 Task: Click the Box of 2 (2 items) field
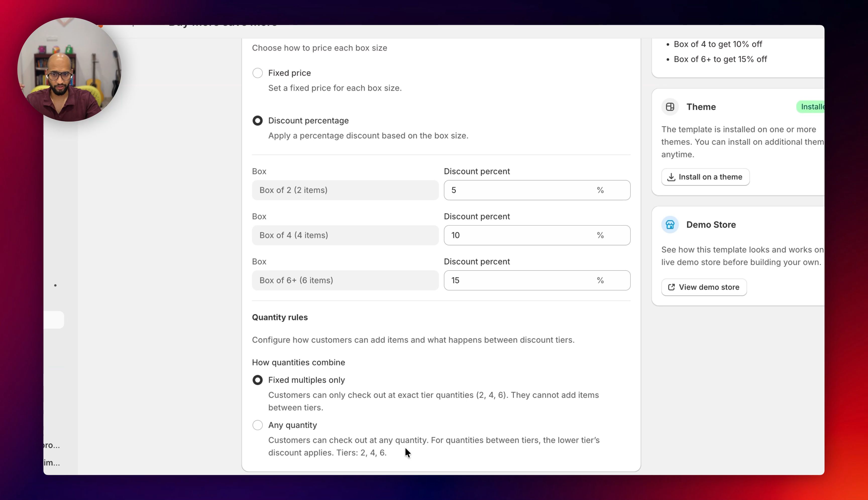coord(345,190)
